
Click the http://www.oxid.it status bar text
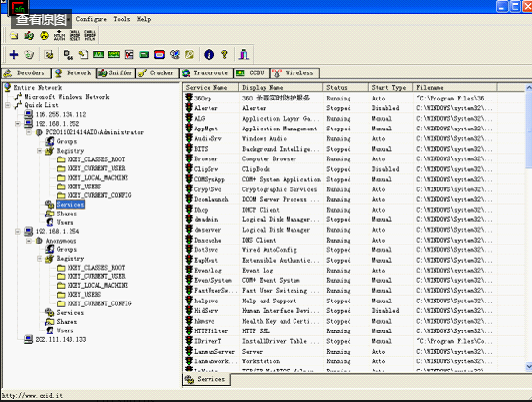[32, 395]
